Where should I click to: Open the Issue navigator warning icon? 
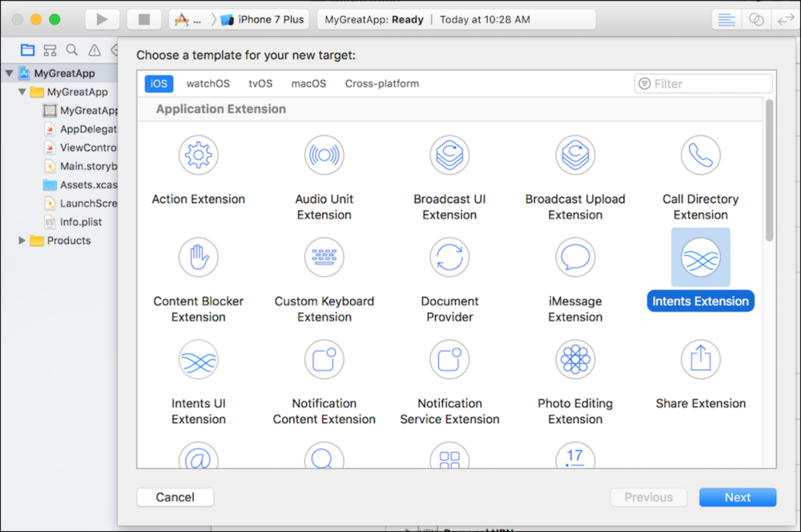(95, 50)
